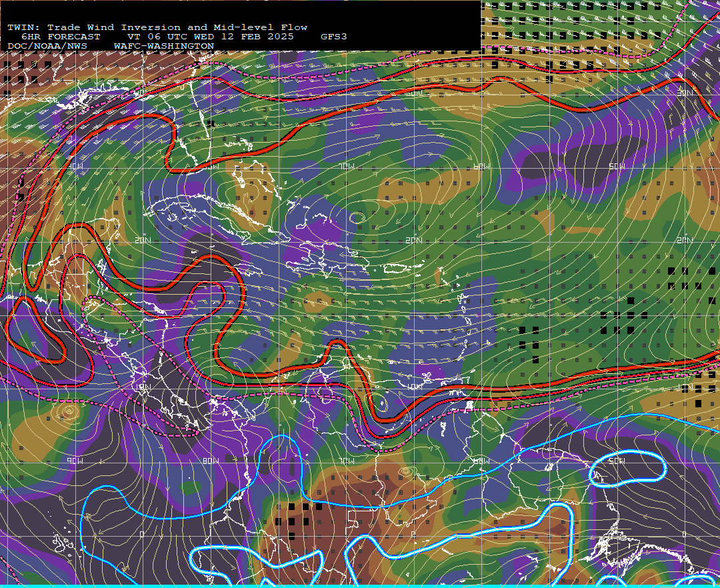
Task: Click the "WAFC-WASHINGTON" header text
Action: (164, 47)
